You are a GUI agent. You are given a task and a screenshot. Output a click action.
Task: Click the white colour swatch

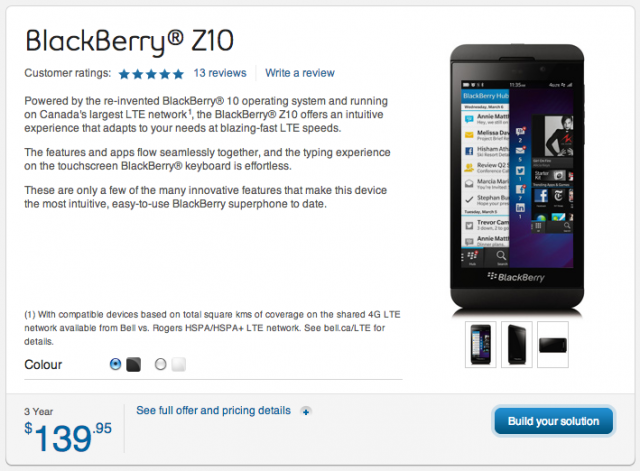pyautogui.click(x=178, y=364)
